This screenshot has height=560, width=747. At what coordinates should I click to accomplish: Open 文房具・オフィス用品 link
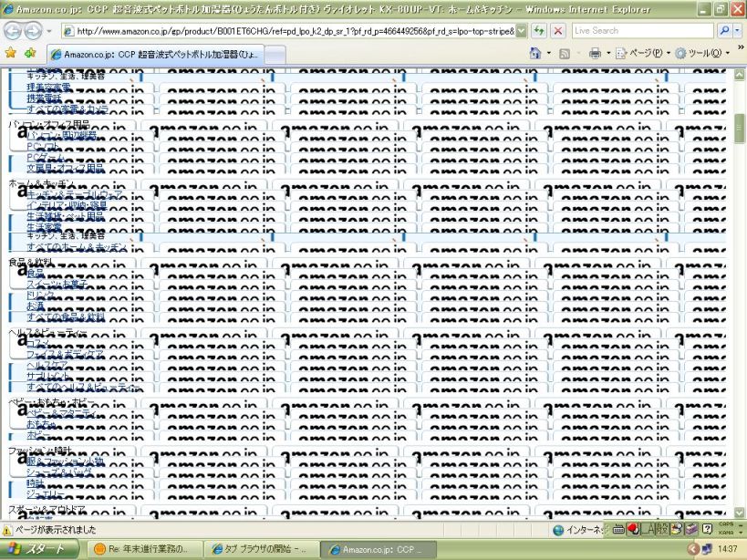[x=65, y=168]
